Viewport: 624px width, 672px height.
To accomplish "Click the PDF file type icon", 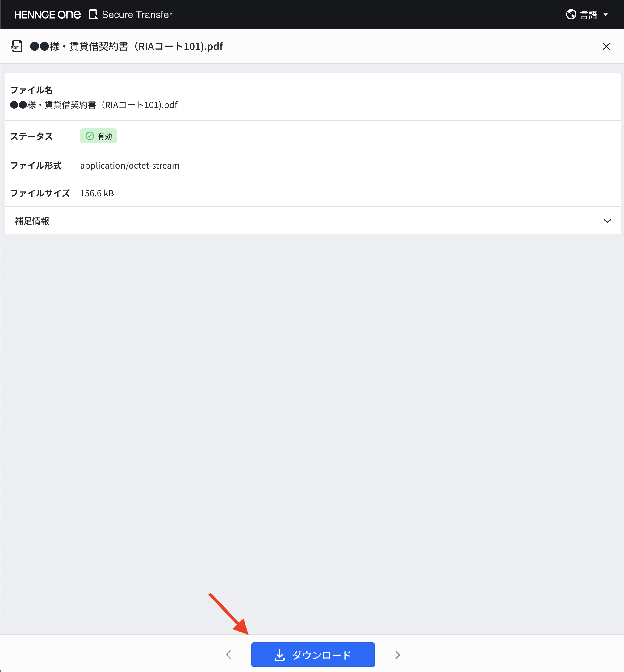I will [17, 46].
